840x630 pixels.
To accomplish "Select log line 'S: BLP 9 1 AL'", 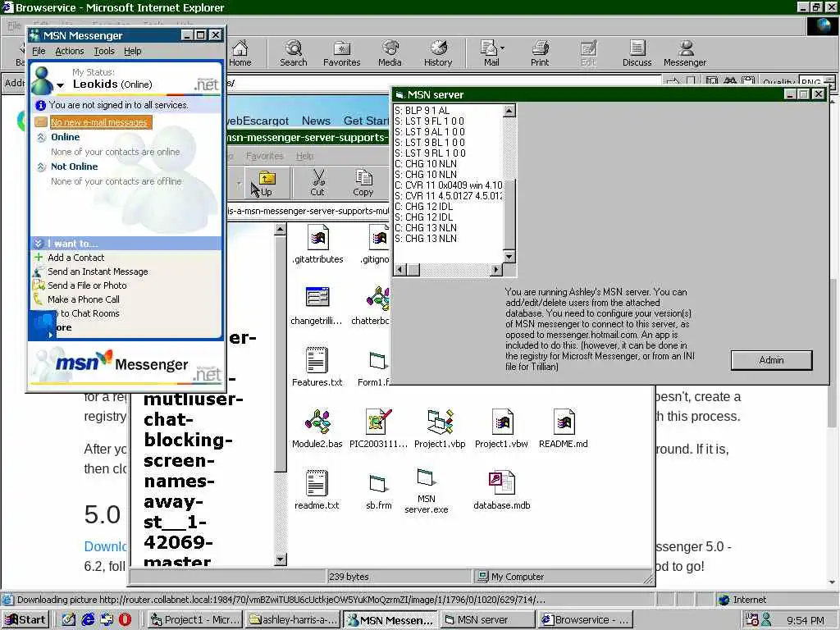I will tap(422, 111).
